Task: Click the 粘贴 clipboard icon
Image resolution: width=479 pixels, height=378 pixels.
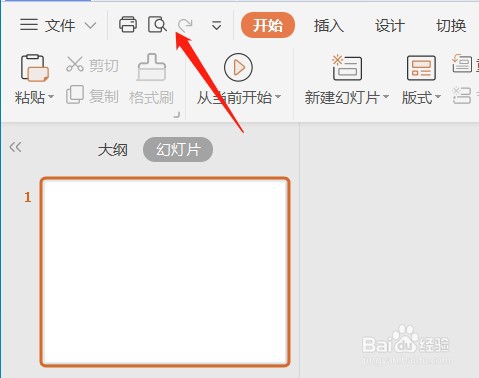Action: 35,68
